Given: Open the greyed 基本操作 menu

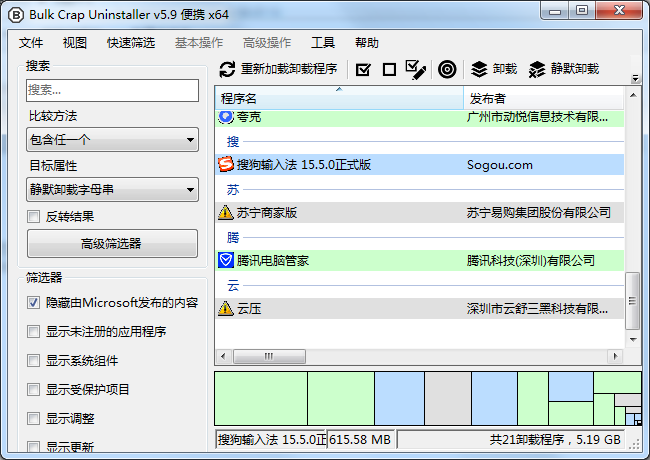Looking at the screenshot, I should [x=199, y=43].
